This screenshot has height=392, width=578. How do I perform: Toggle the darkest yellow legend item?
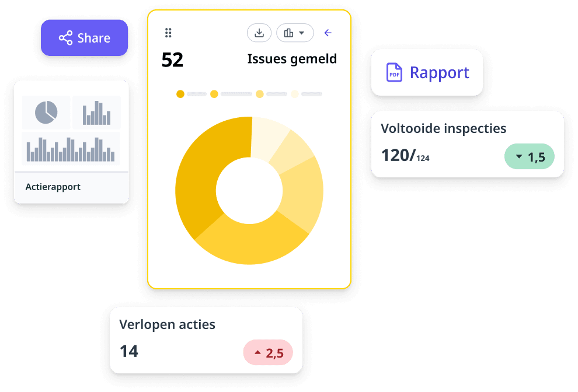tap(180, 94)
